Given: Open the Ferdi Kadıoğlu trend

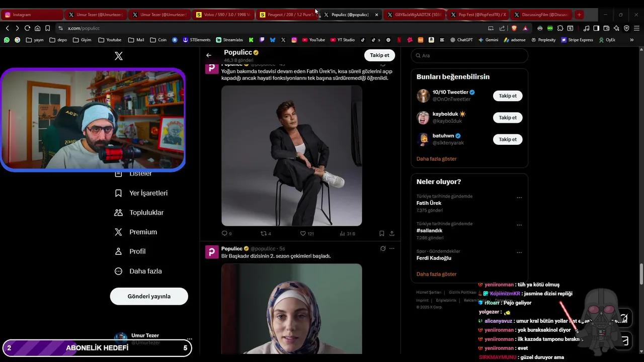Looking at the screenshot, I should (434, 258).
